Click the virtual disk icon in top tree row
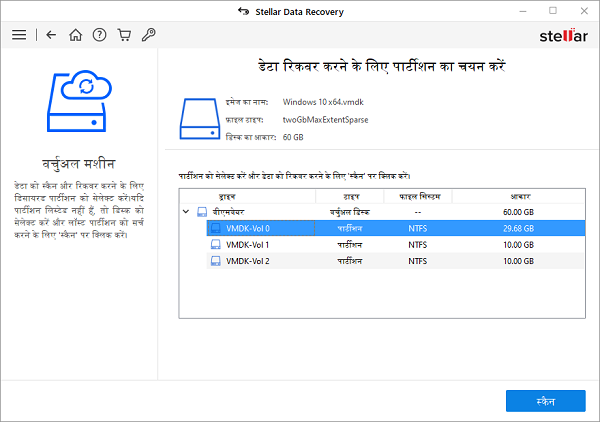This screenshot has height=422, width=600. pos(202,212)
